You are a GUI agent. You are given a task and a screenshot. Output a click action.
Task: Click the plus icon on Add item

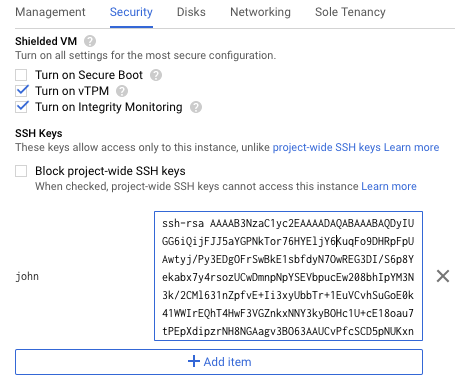194,361
